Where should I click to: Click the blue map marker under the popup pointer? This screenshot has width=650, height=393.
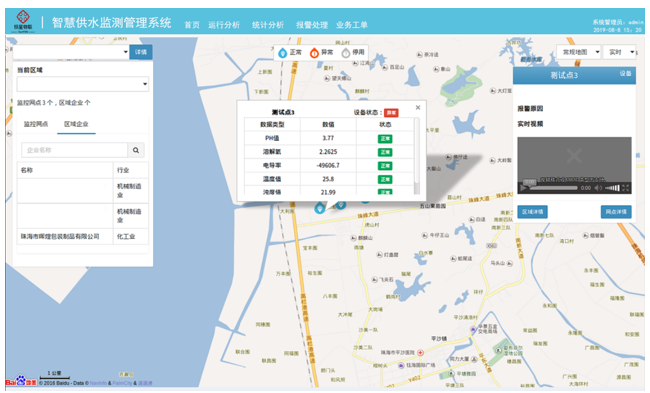click(x=320, y=208)
